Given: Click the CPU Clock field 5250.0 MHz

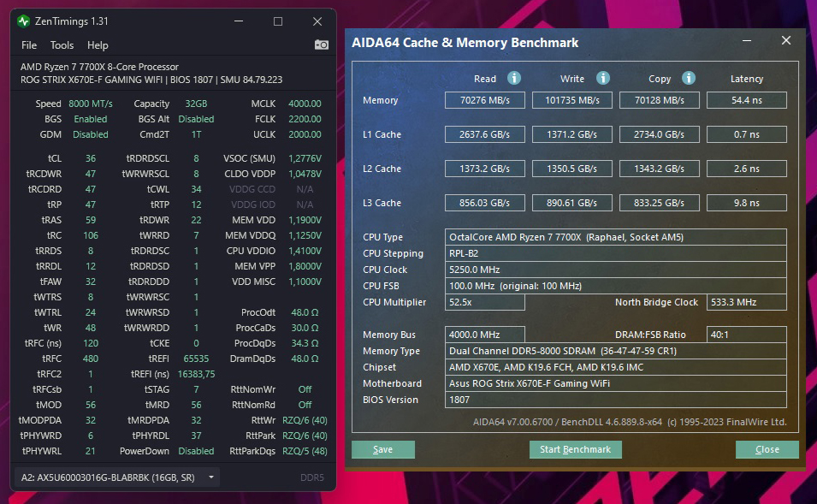Looking at the screenshot, I should (616, 270).
